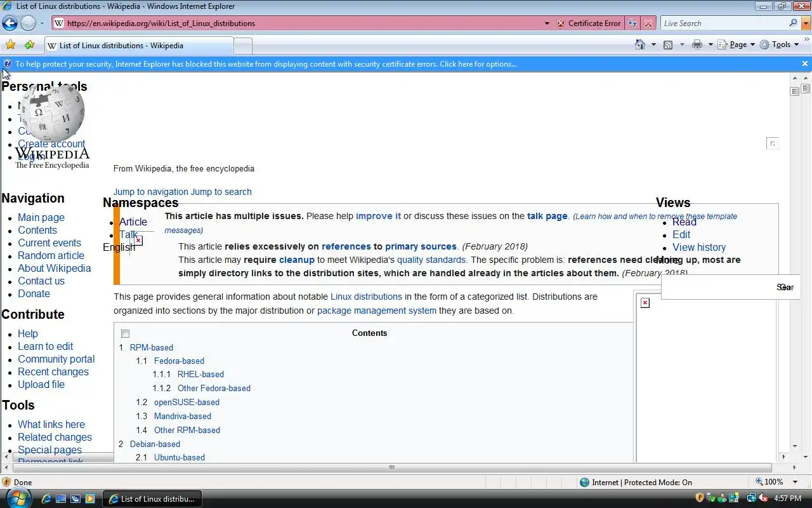Image resolution: width=812 pixels, height=508 pixels.
Task: Toggle the Contents box checkbox
Action: [x=125, y=333]
